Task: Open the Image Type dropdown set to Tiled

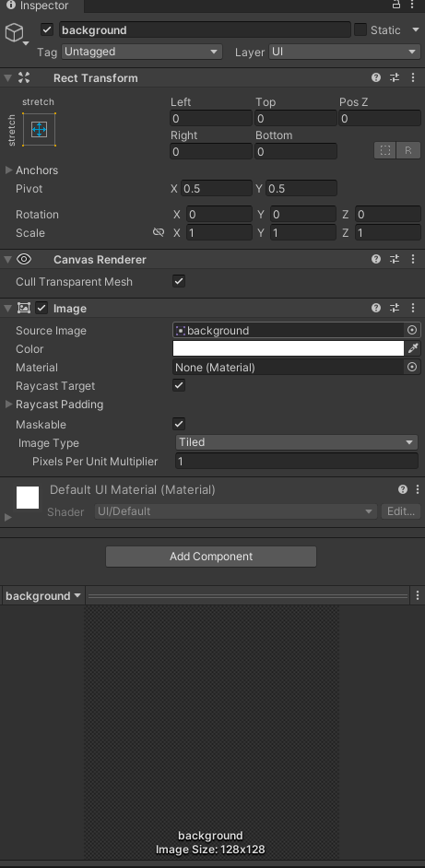Action: 297,442
